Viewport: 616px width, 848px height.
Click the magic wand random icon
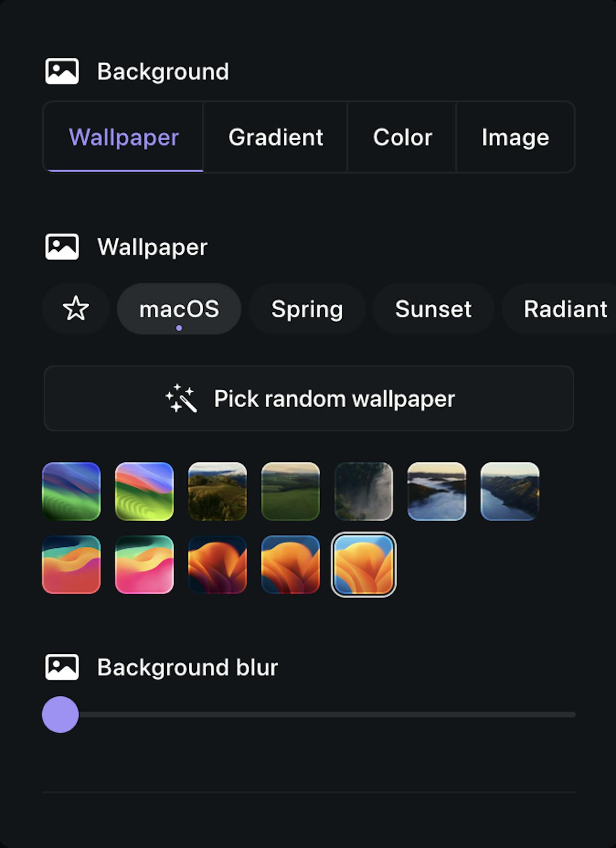point(181,398)
